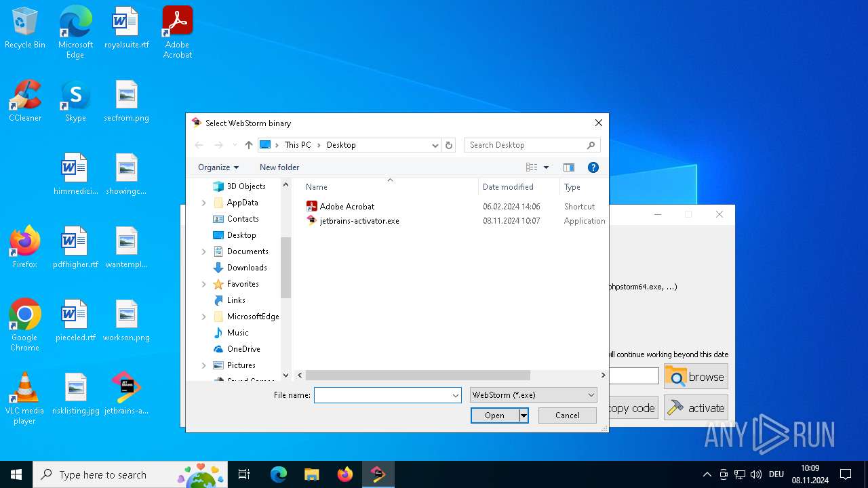Click the Back arrow in file dialog
868x488 pixels.
pyautogui.click(x=199, y=145)
